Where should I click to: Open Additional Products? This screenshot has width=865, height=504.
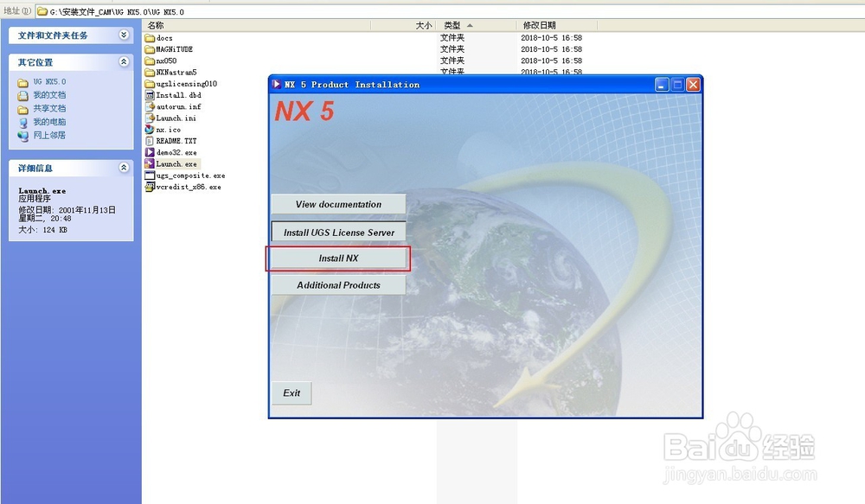[x=338, y=285]
